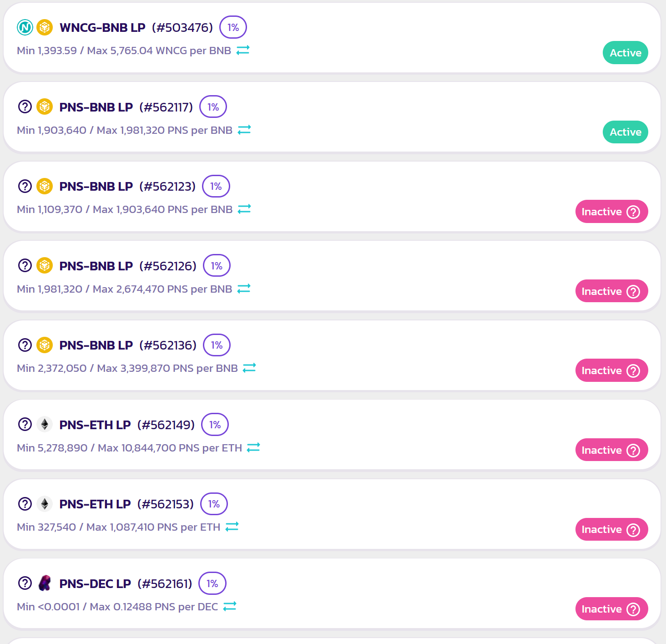Click the 1% fee tier badge on #503476
The height and width of the screenshot is (644, 666).
click(233, 27)
